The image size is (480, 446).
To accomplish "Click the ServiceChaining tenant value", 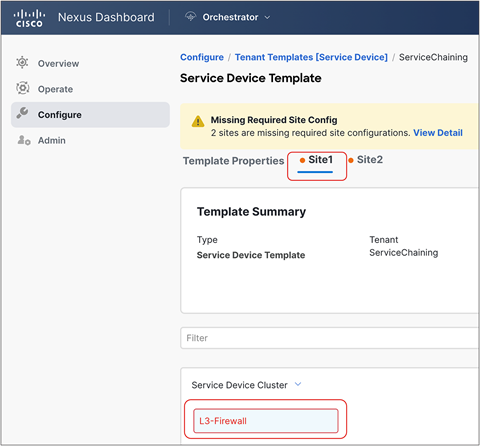I will [404, 253].
